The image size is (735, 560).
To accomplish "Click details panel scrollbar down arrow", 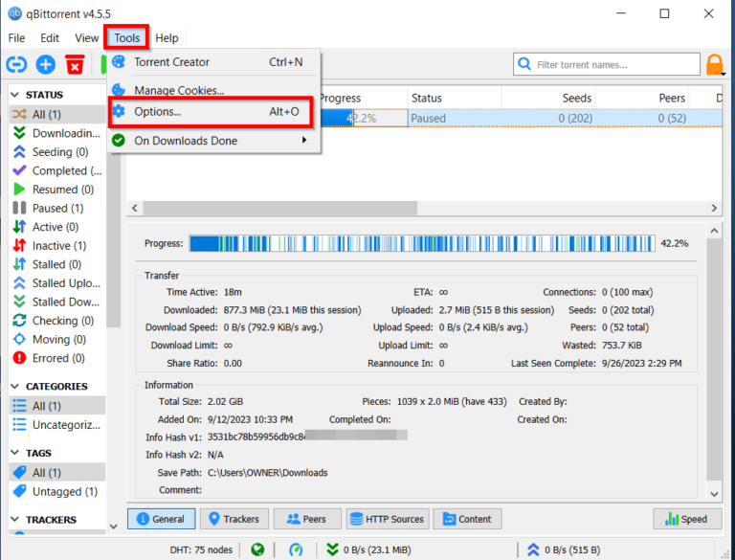I will 714,494.
